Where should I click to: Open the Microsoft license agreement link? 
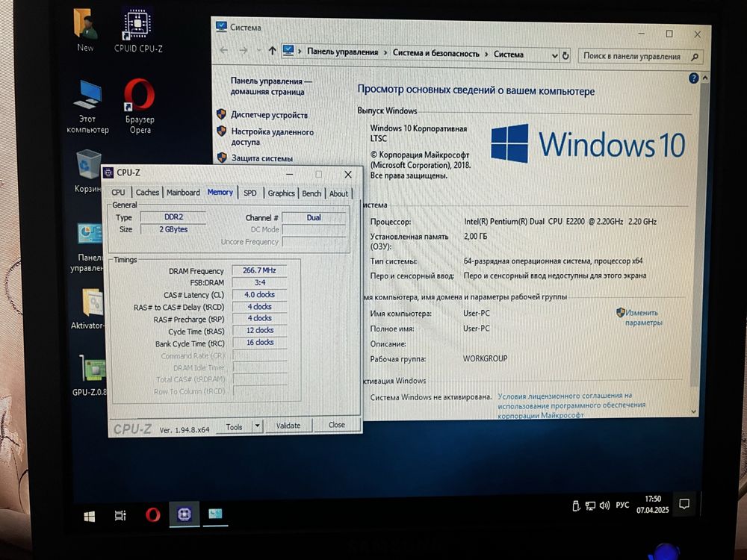(x=571, y=405)
